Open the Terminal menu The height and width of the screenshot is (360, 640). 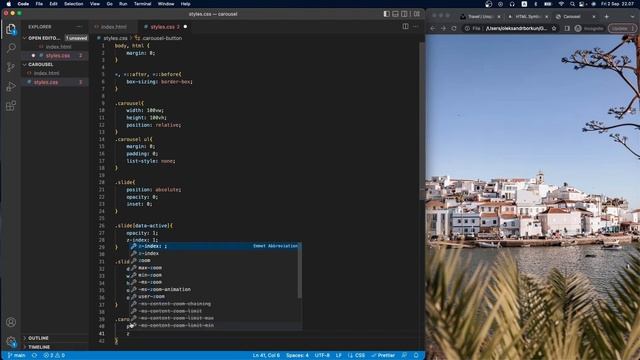142,4
